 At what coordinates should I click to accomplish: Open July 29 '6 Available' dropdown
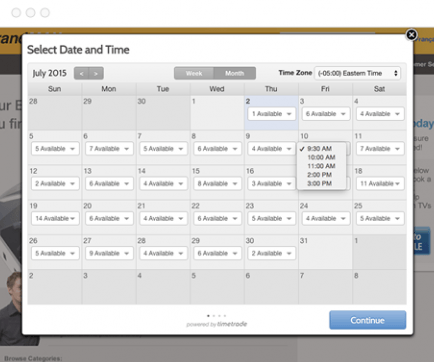click(217, 253)
